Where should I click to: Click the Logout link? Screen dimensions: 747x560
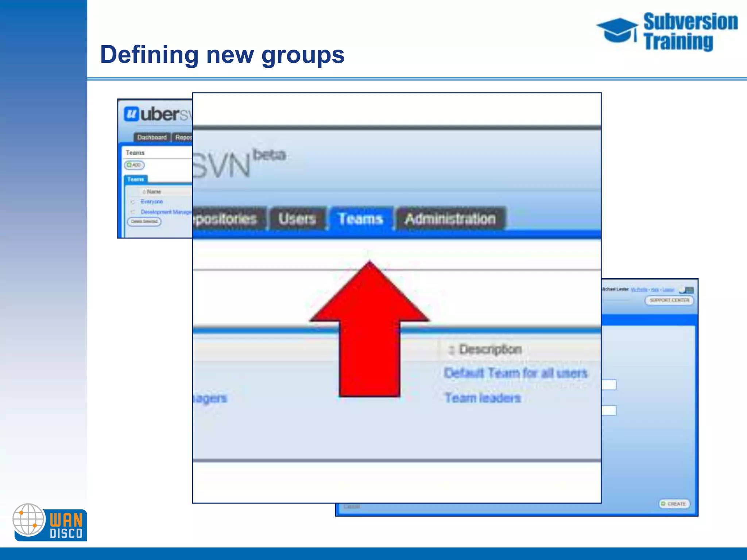(668, 289)
